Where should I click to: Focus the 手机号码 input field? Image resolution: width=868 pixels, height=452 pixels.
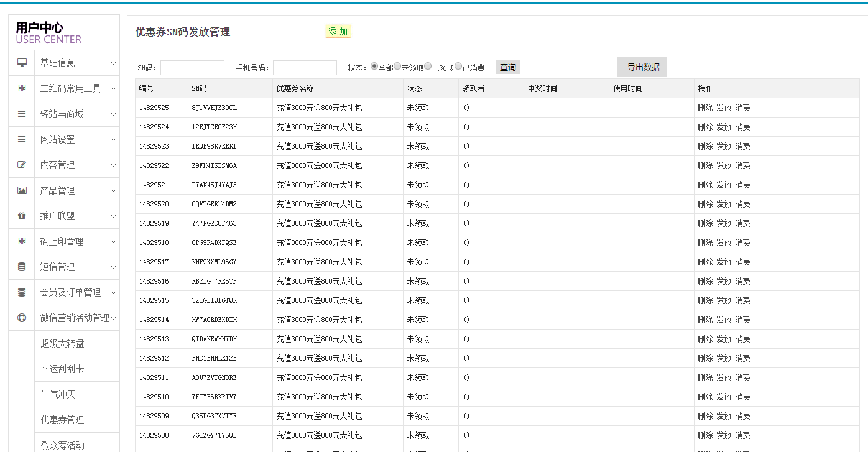tap(305, 68)
